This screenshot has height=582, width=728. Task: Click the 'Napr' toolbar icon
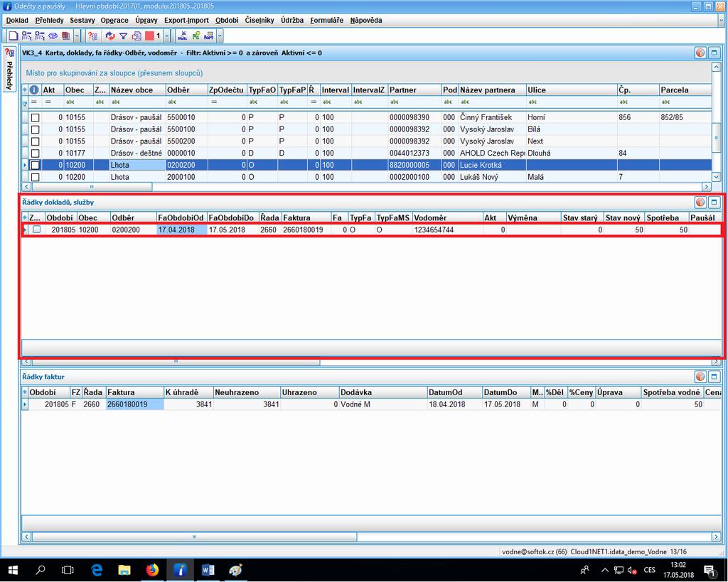209,36
